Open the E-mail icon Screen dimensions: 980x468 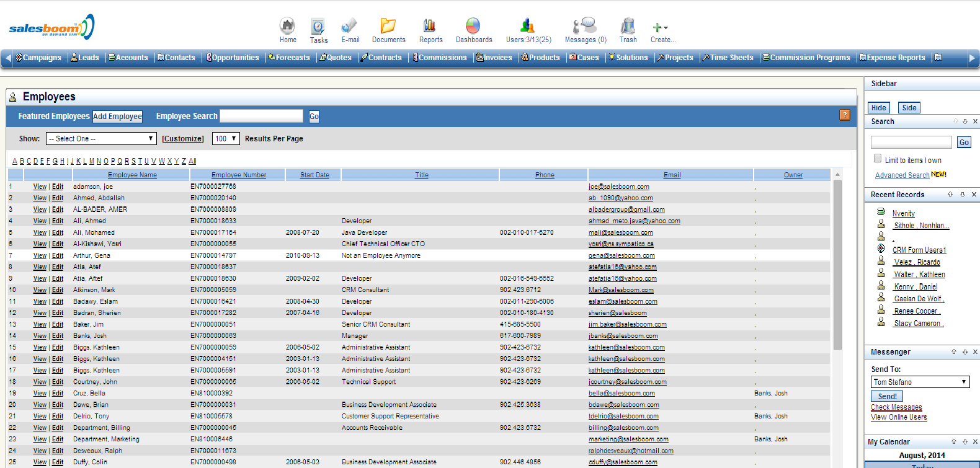click(x=350, y=26)
